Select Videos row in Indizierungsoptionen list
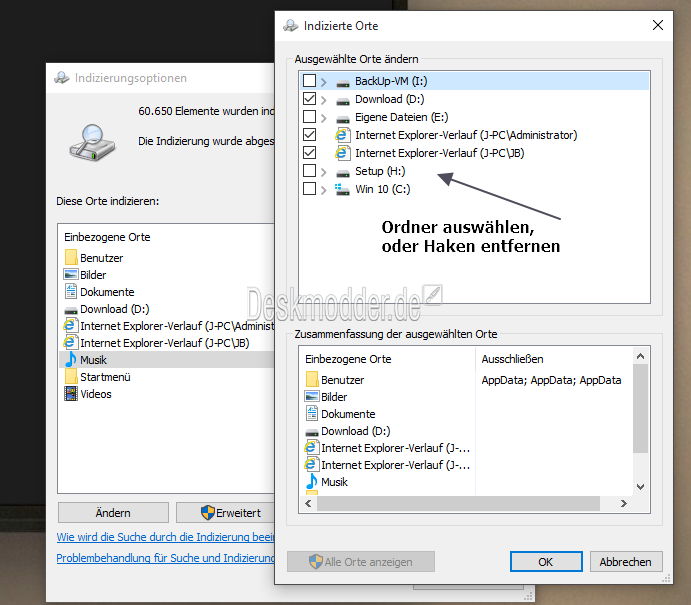This screenshot has width=691, height=605. tap(167, 394)
